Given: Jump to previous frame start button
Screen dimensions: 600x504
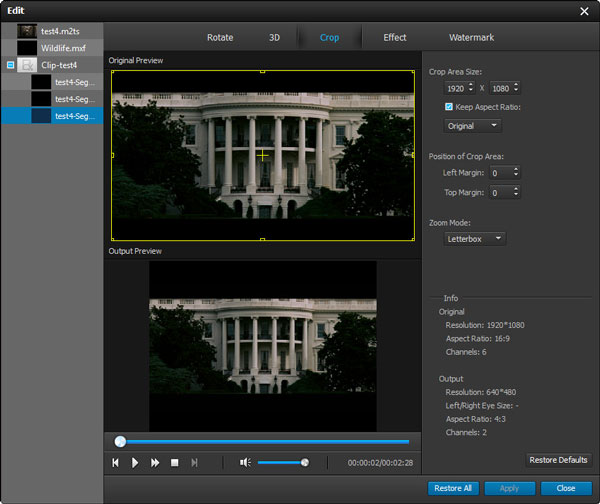Looking at the screenshot, I should pyautogui.click(x=115, y=463).
